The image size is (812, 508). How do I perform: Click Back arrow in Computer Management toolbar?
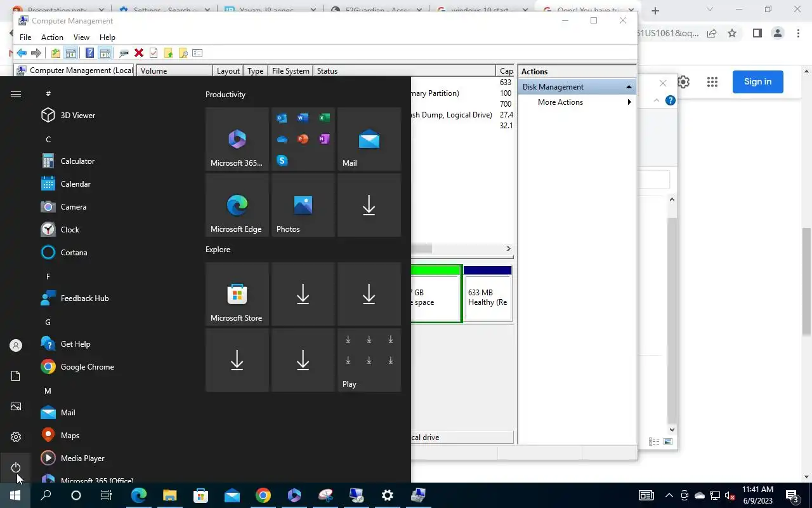click(x=22, y=53)
